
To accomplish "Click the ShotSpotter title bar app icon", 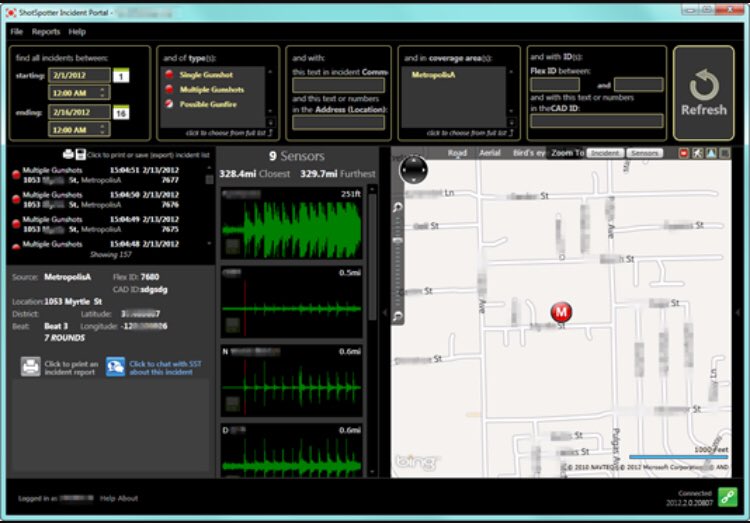I will pos(11,12).
